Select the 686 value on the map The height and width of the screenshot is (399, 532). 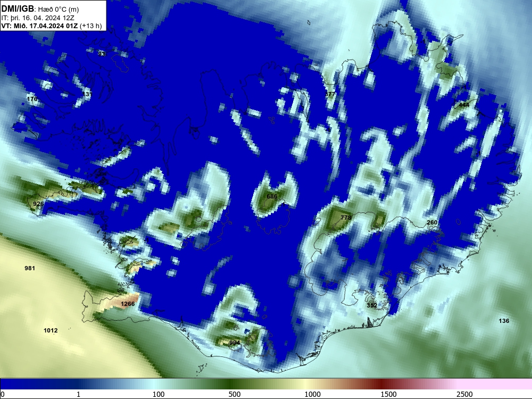[x=272, y=196]
